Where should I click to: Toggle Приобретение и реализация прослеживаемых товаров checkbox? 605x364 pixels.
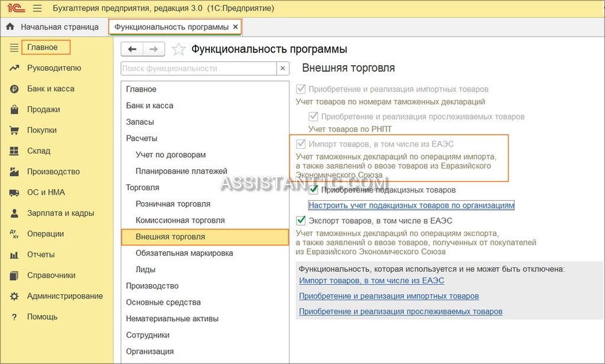coord(313,116)
